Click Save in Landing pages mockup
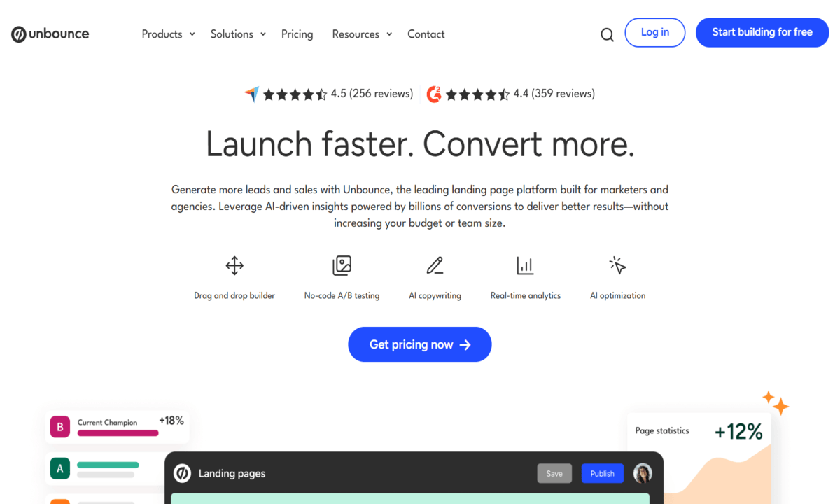Image resolution: width=840 pixels, height=504 pixels. (554, 473)
